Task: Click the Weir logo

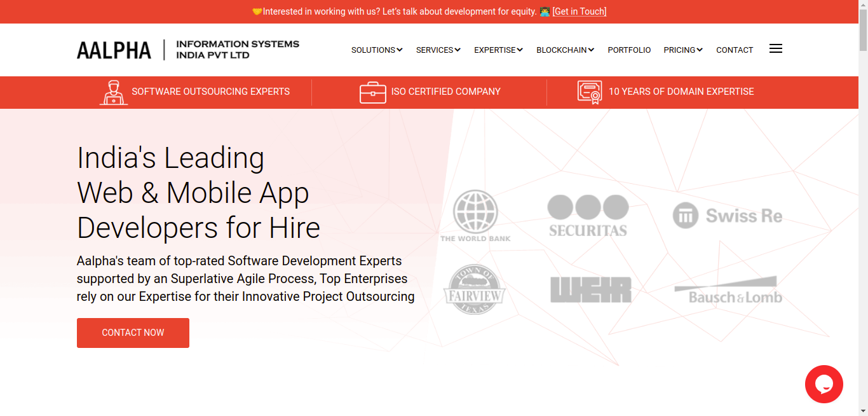Action: tap(590, 290)
